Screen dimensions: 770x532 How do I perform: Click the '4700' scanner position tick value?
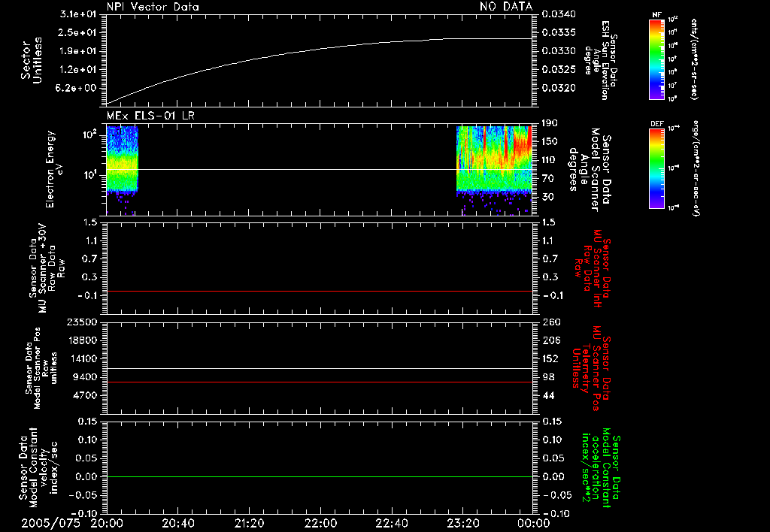pos(84,395)
